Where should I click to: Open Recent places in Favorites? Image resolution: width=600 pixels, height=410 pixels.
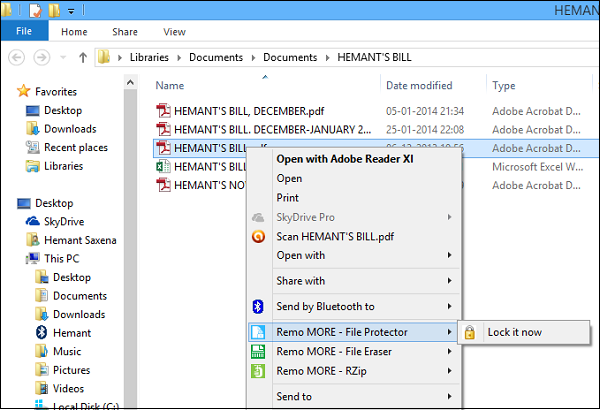pos(76,147)
